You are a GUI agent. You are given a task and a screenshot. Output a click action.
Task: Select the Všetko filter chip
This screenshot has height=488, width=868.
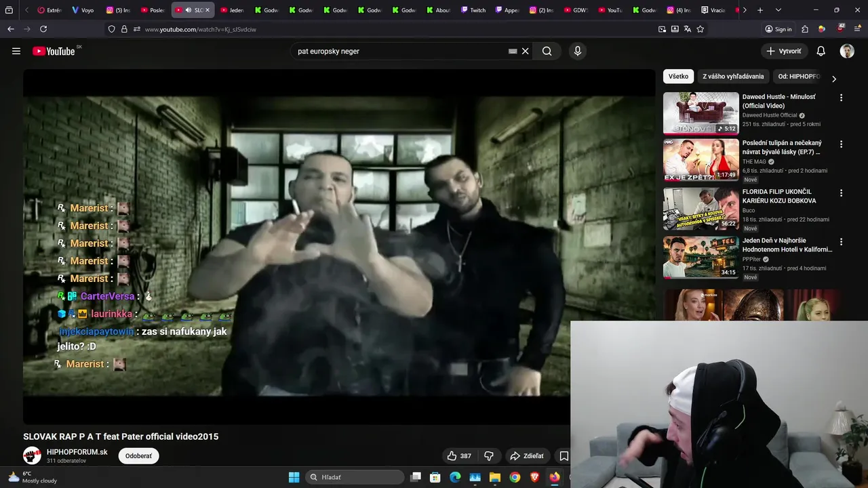tap(678, 77)
